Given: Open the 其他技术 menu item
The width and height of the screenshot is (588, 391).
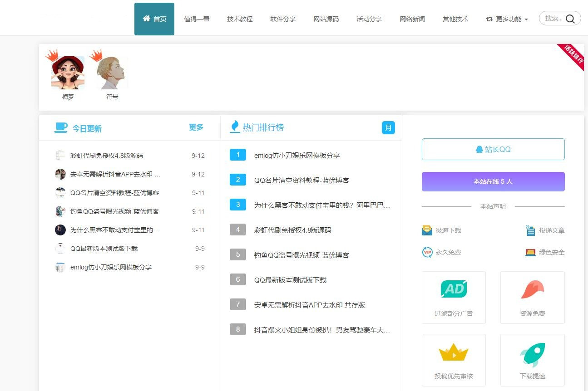Looking at the screenshot, I should coord(455,19).
